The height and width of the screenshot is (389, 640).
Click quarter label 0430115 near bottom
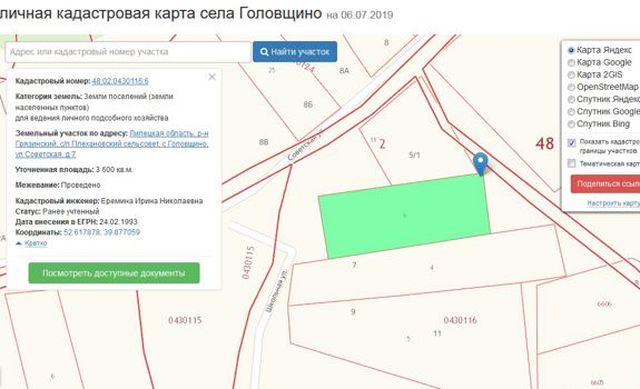click(x=185, y=320)
